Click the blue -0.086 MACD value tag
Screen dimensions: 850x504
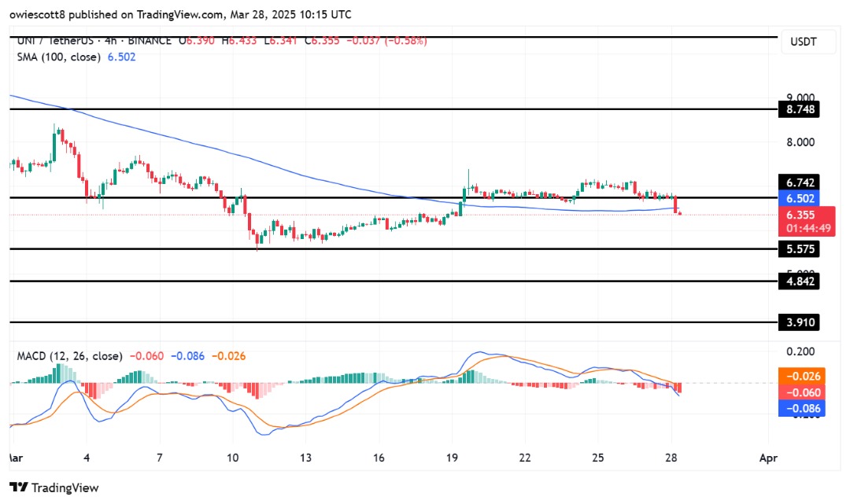802,409
